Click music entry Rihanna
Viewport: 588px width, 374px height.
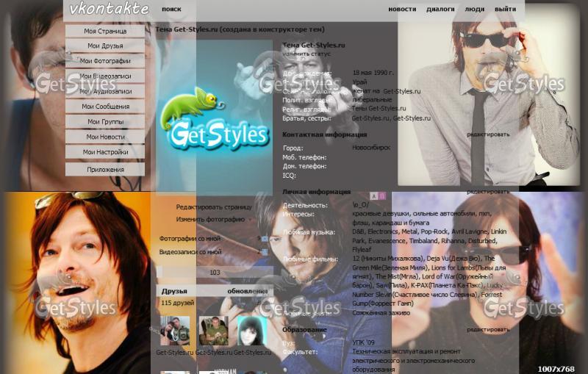pyautogui.click(x=453, y=240)
